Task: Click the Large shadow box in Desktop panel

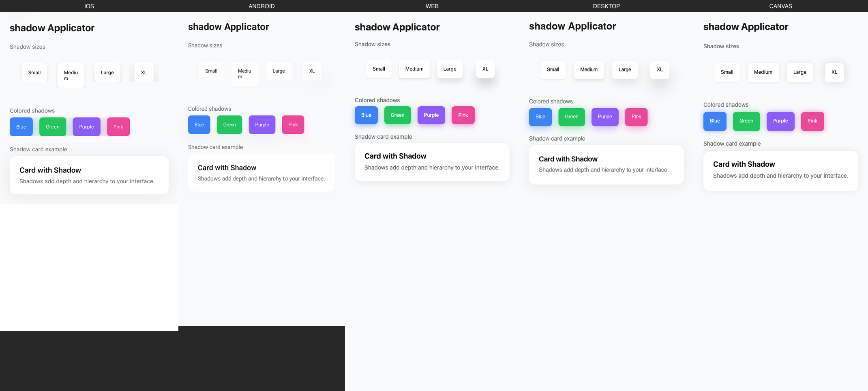Action: [625, 70]
